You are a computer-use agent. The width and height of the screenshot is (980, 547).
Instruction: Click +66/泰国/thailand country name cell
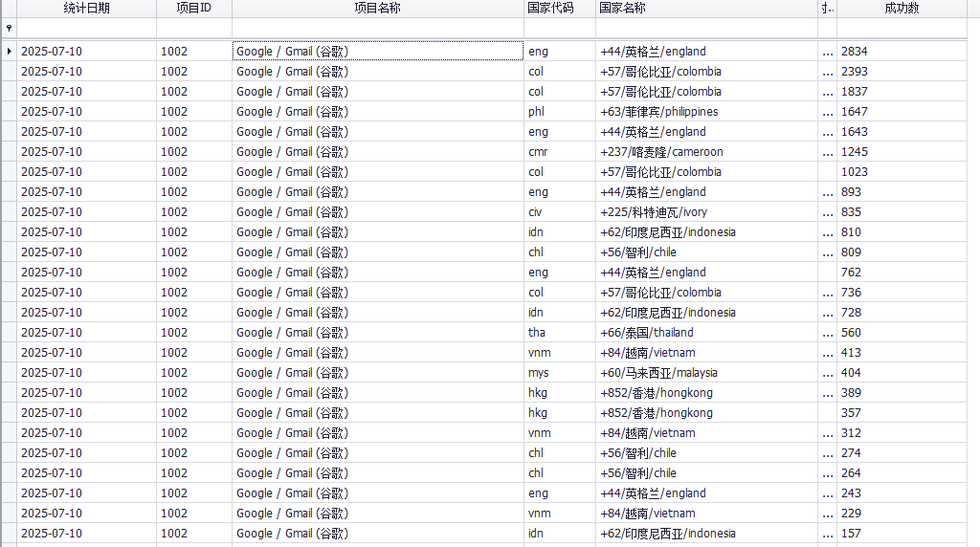tap(706, 332)
